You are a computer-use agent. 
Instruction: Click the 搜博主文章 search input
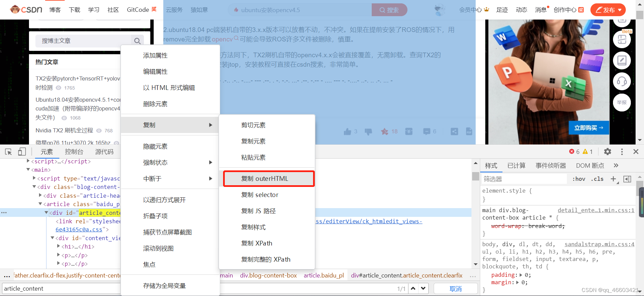pyautogui.click(x=83, y=41)
